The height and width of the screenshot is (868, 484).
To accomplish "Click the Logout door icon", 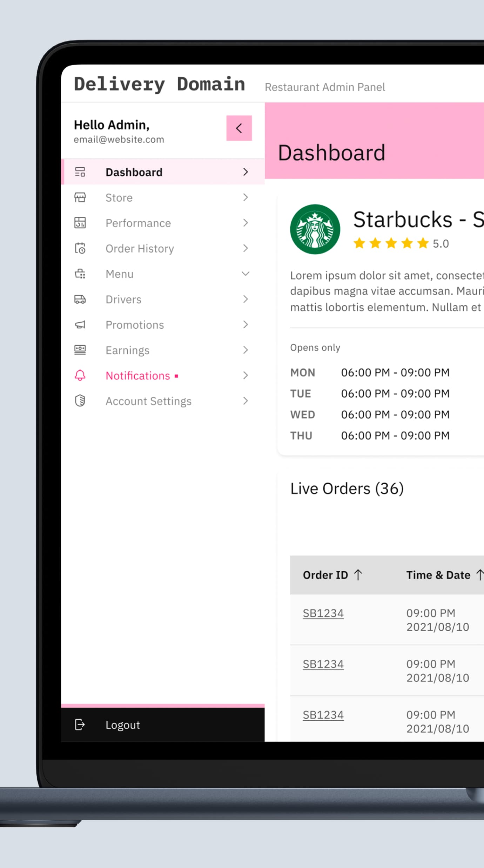I will (x=80, y=724).
